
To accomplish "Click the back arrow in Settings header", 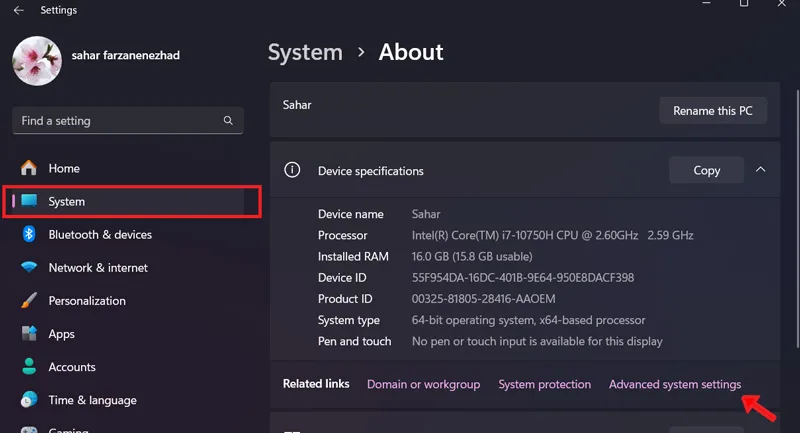I will click(x=19, y=10).
